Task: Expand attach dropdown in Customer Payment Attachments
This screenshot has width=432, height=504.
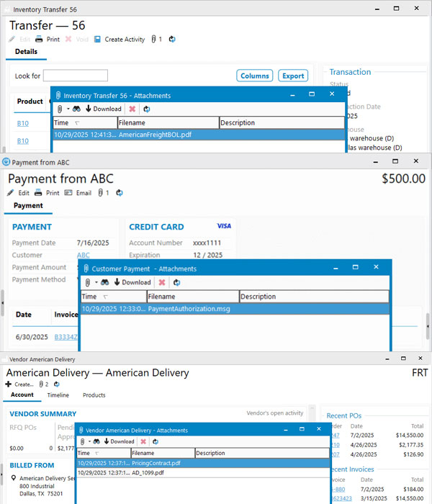Action: (x=96, y=282)
